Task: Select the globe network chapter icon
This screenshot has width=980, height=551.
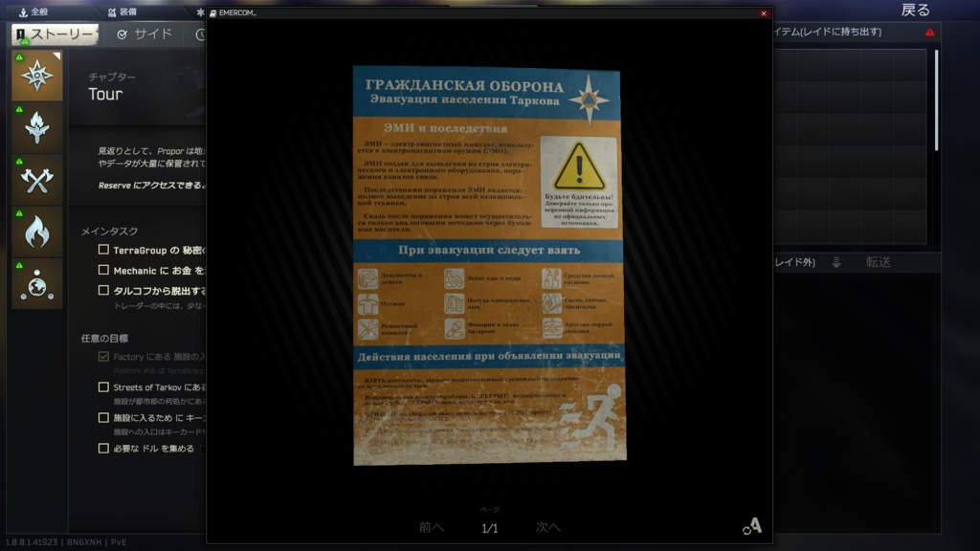Action: pyautogui.click(x=37, y=283)
